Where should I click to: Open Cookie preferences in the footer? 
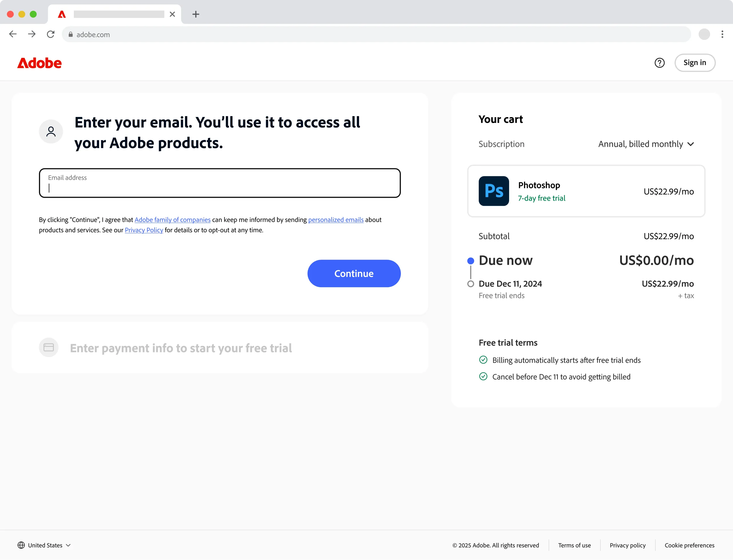point(689,545)
